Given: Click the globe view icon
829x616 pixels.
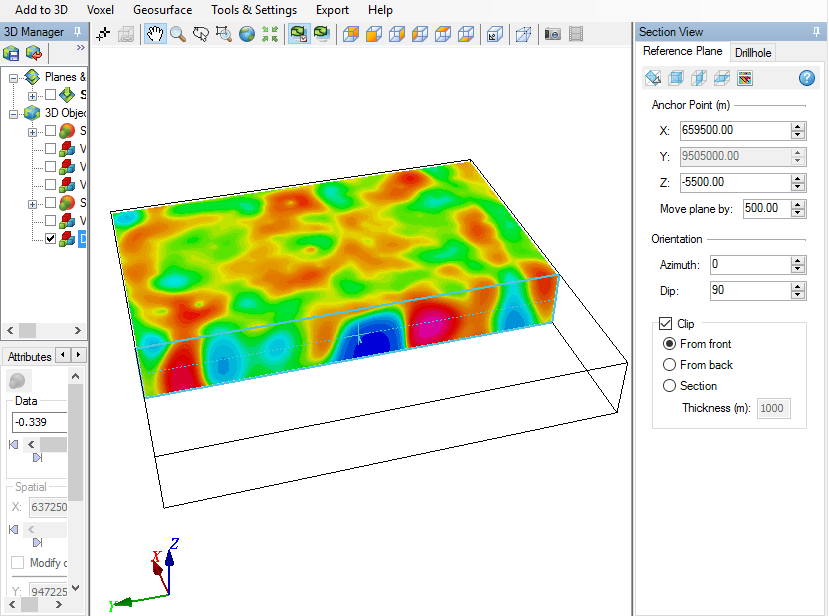Looking at the screenshot, I should (x=245, y=33).
